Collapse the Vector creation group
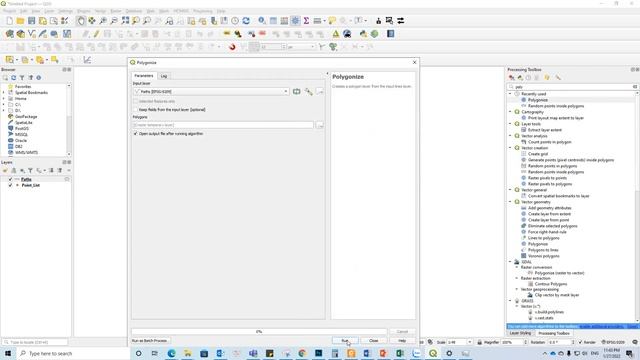The image size is (640, 360). tap(510, 148)
